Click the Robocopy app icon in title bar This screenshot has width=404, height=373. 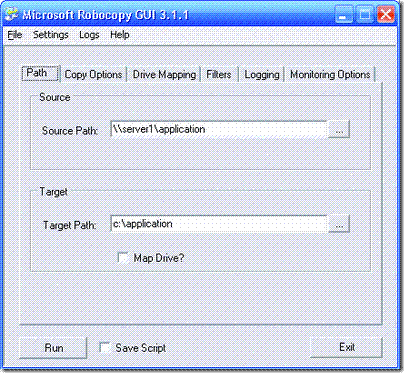click(12, 15)
